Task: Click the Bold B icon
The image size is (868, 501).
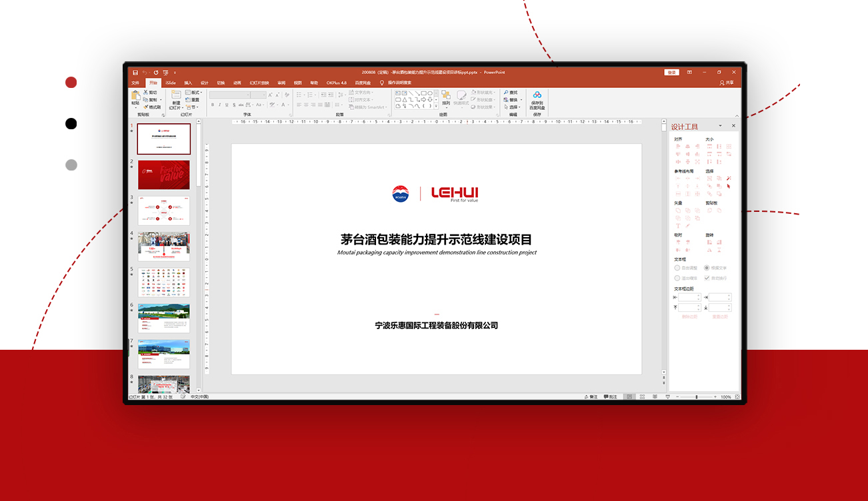Action: tap(213, 105)
